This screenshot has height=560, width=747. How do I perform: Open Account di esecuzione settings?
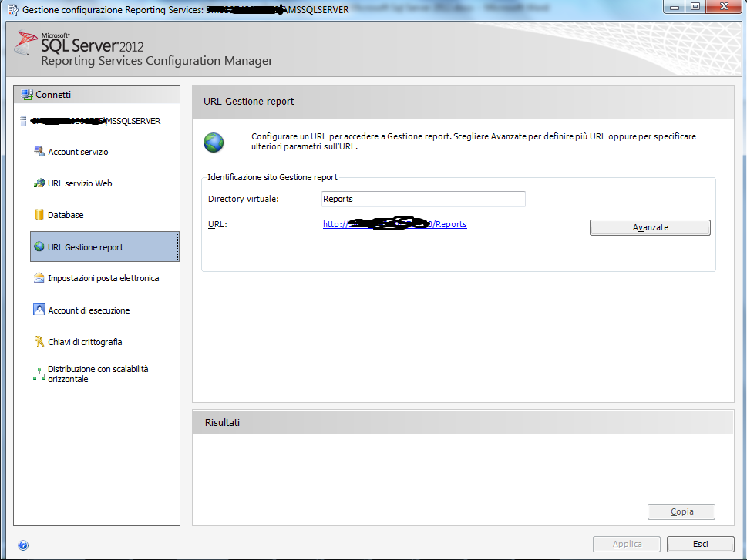click(89, 310)
